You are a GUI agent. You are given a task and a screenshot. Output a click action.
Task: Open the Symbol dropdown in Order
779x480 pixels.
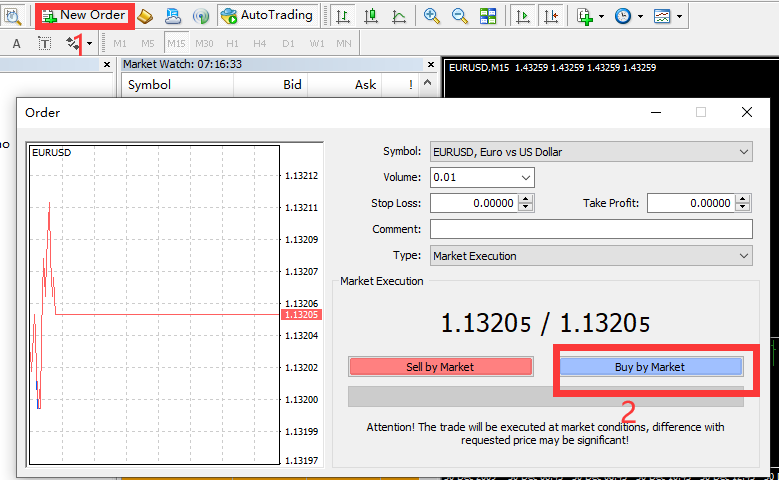[x=591, y=152]
